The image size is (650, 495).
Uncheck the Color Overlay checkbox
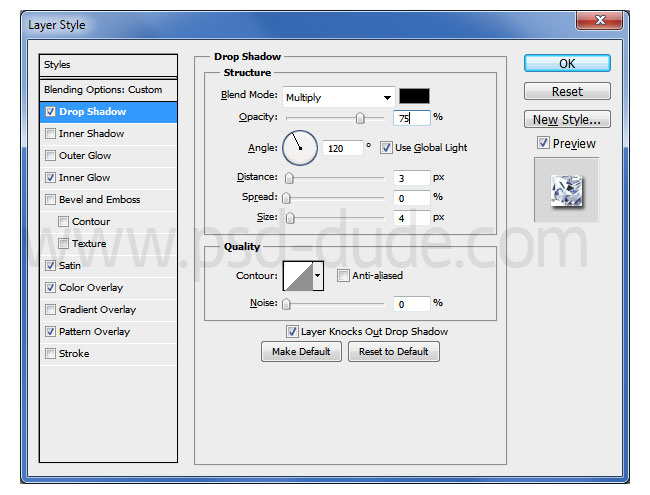[x=50, y=287]
